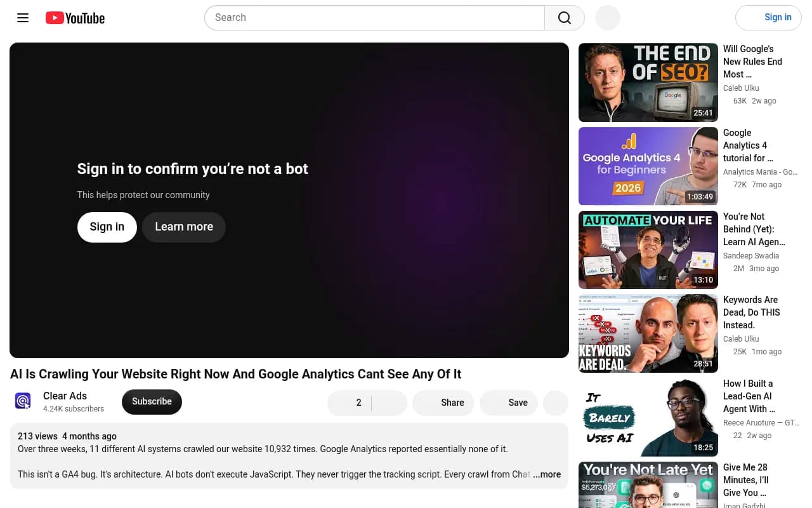Like the video showing 2 likes

click(349, 403)
